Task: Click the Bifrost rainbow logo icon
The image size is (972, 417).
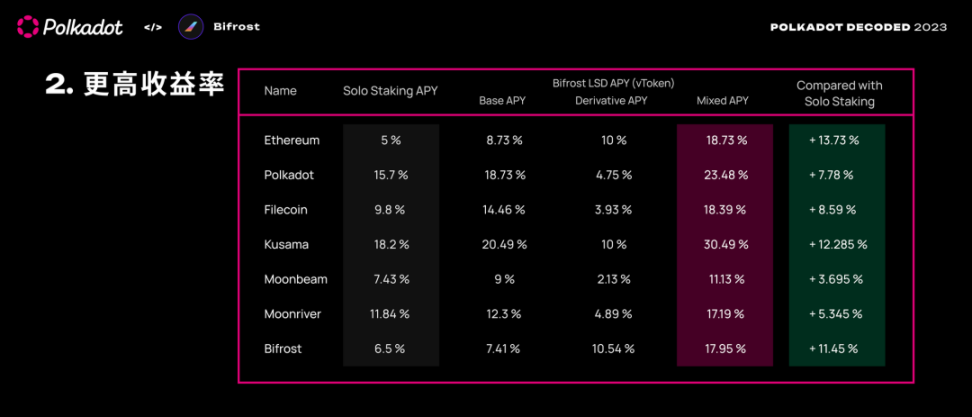Action: pos(190,27)
